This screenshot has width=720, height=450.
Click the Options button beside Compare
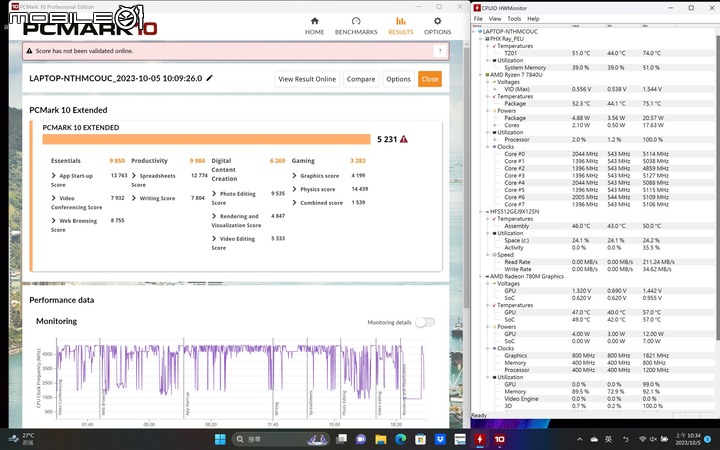pos(398,79)
